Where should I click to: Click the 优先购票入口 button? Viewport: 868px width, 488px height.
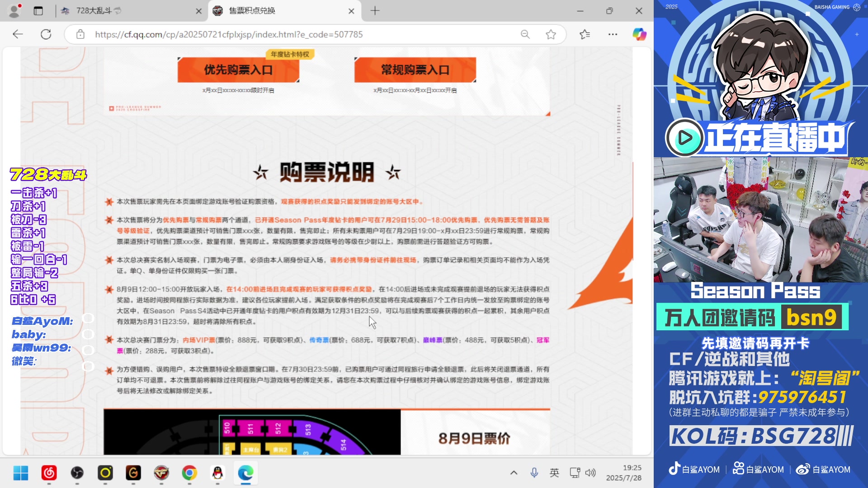(238, 70)
